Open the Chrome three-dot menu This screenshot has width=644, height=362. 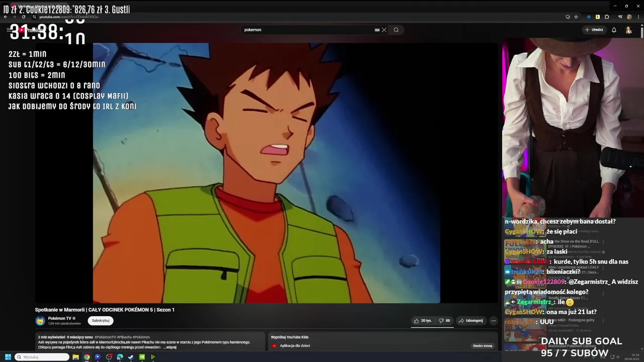click(x=638, y=17)
